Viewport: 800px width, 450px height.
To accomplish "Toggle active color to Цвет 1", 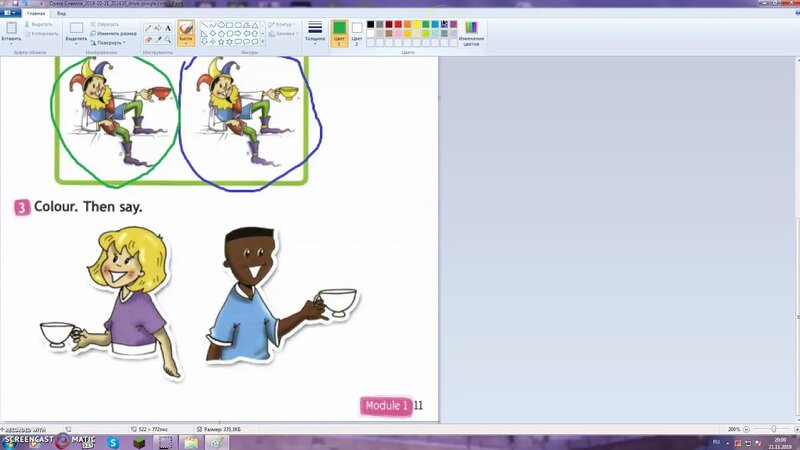I will click(x=339, y=33).
